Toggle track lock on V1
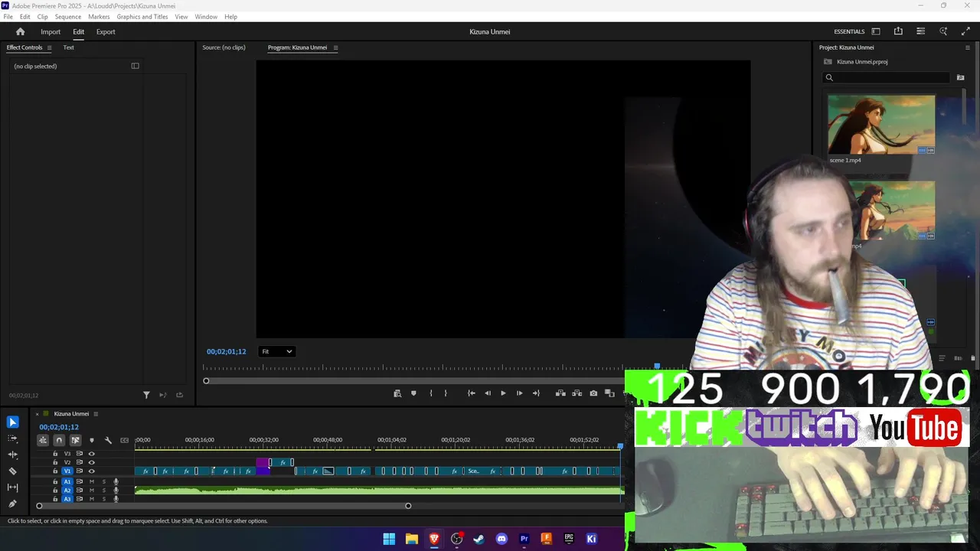Viewport: 980px width, 551px height. point(55,471)
